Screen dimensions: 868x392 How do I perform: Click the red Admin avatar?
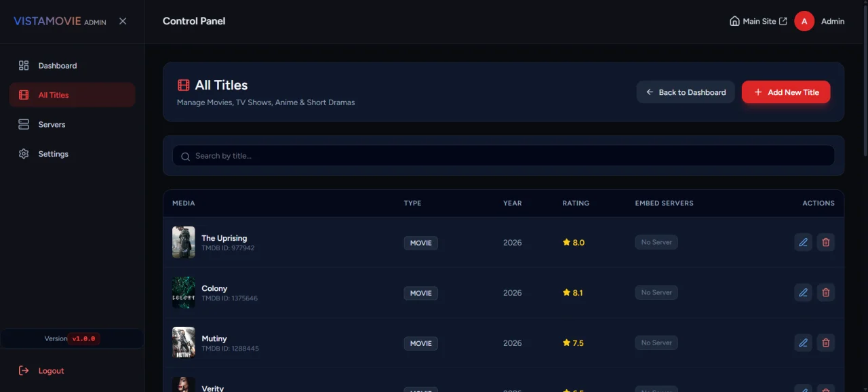tap(804, 21)
